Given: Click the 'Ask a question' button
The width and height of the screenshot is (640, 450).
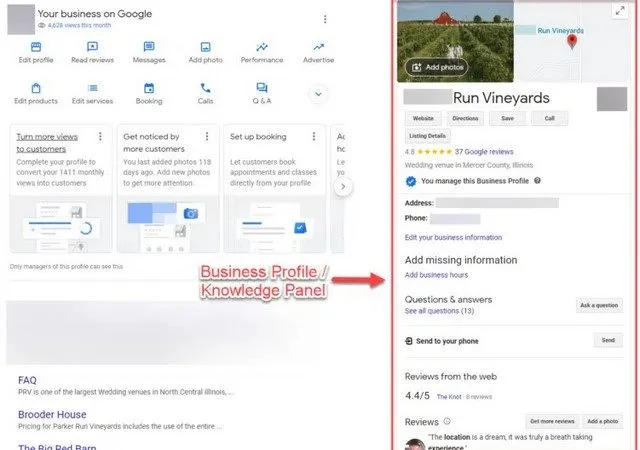Looking at the screenshot, I should [599, 305].
